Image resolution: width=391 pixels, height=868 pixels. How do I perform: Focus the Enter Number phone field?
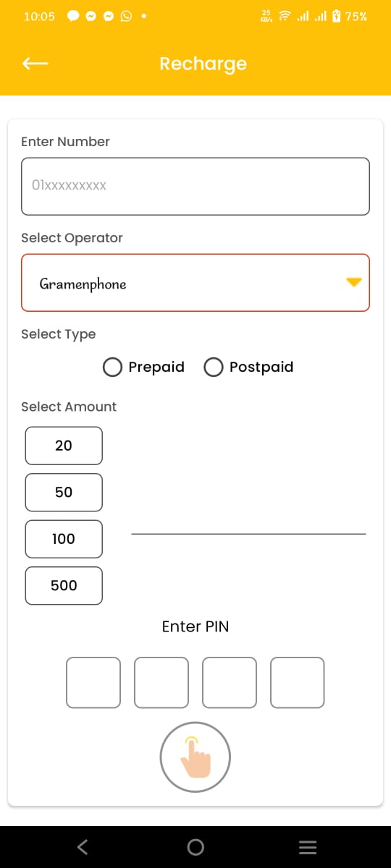tap(195, 186)
